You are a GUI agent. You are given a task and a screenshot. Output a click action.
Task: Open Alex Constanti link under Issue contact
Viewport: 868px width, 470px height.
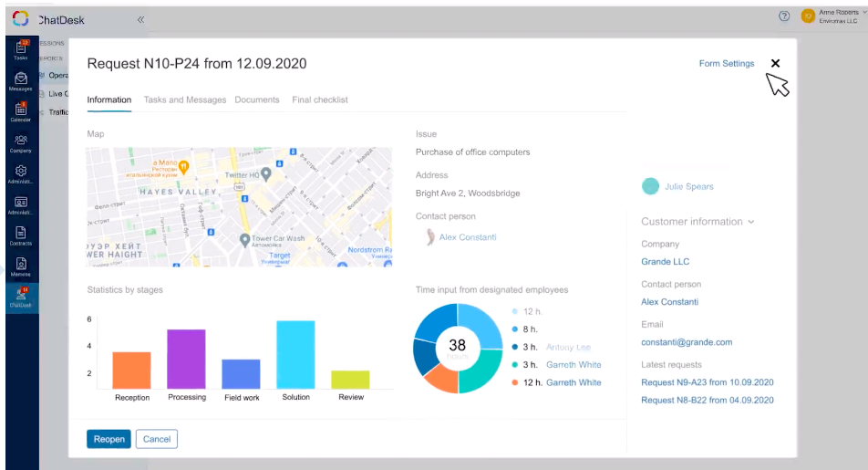(468, 237)
